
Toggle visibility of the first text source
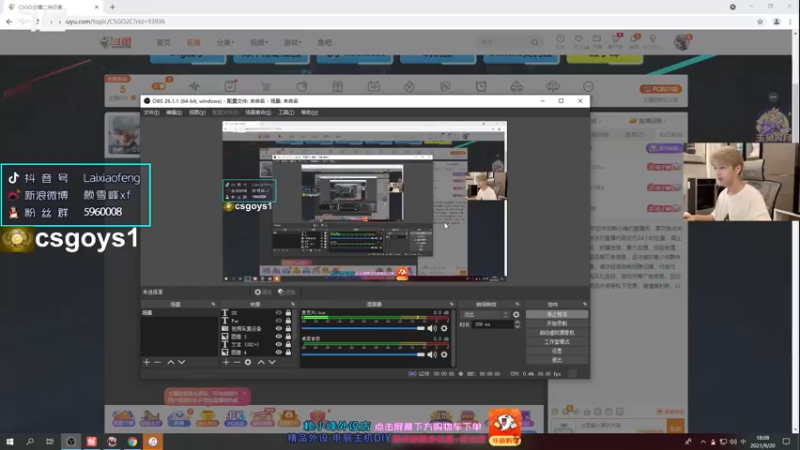(x=279, y=313)
